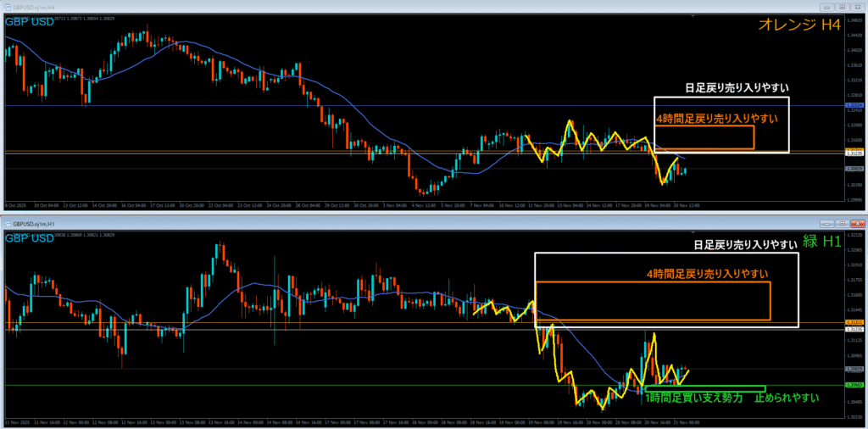Image resolution: width=868 pixels, height=429 pixels.
Task: Click the orange line price tag in H1 chart
Action: tap(854, 323)
